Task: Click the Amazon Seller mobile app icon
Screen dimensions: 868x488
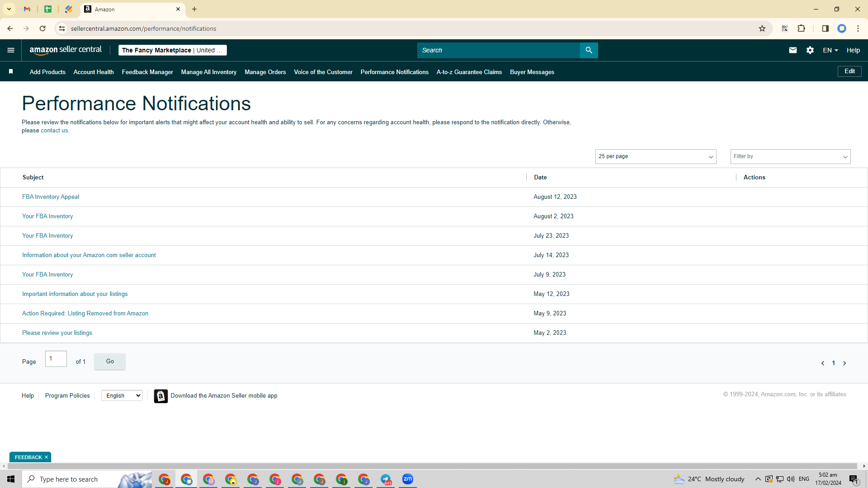Action: tap(160, 396)
